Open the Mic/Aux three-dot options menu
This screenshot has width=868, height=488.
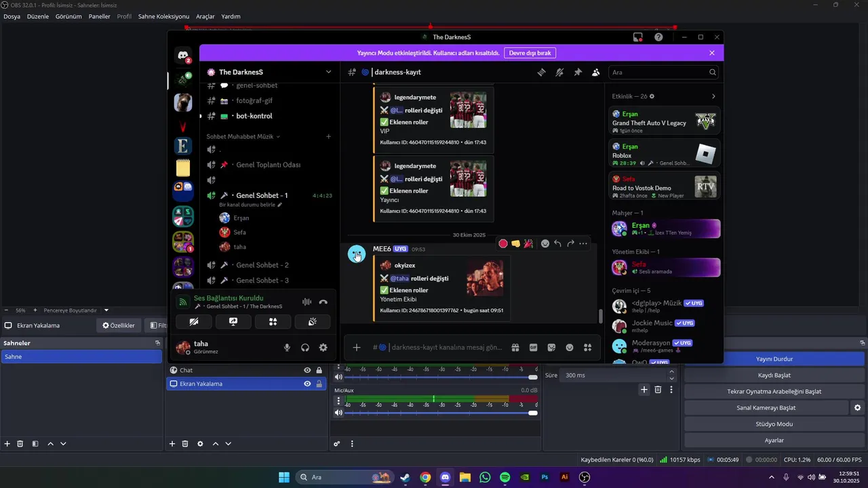point(338,401)
